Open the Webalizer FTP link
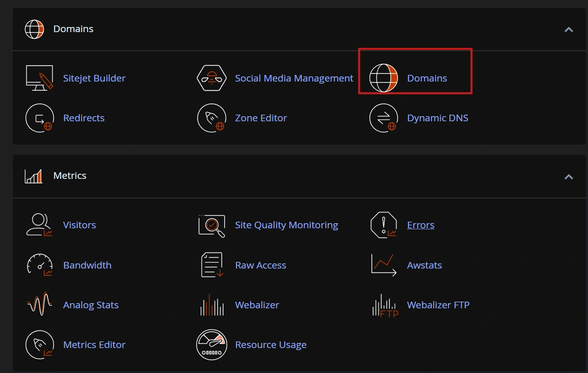This screenshot has height=373, width=588. click(438, 305)
